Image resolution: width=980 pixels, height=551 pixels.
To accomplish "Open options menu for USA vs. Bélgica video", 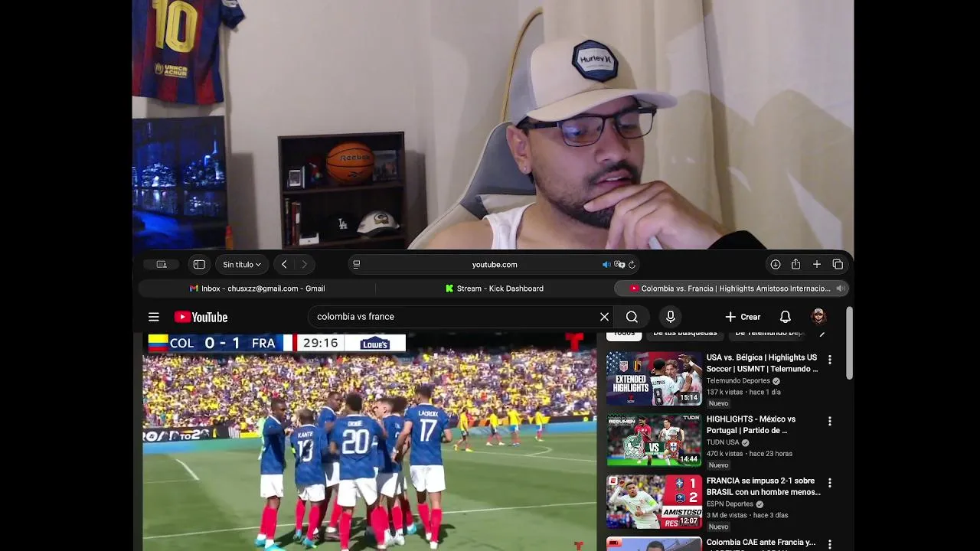I will tap(829, 359).
